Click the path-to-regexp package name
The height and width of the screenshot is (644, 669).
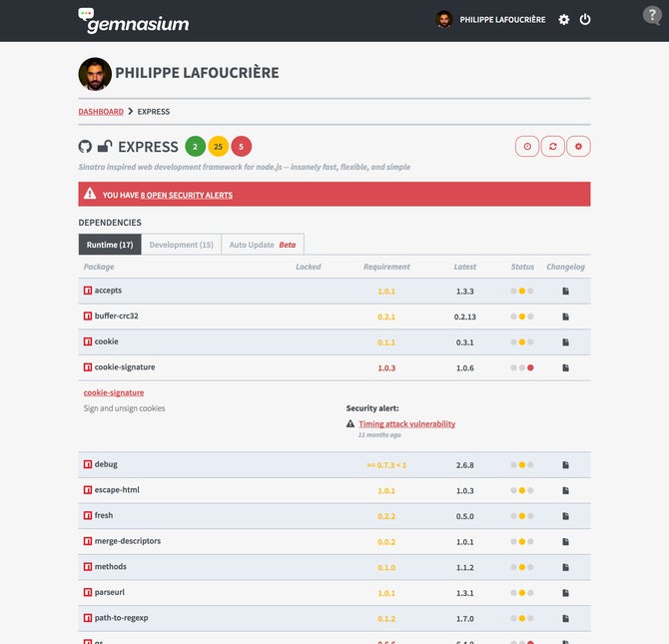click(x=121, y=617)
